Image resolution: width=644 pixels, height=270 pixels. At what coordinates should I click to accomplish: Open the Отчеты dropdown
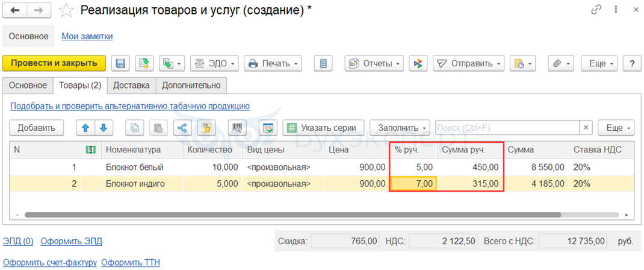(374, 64)
